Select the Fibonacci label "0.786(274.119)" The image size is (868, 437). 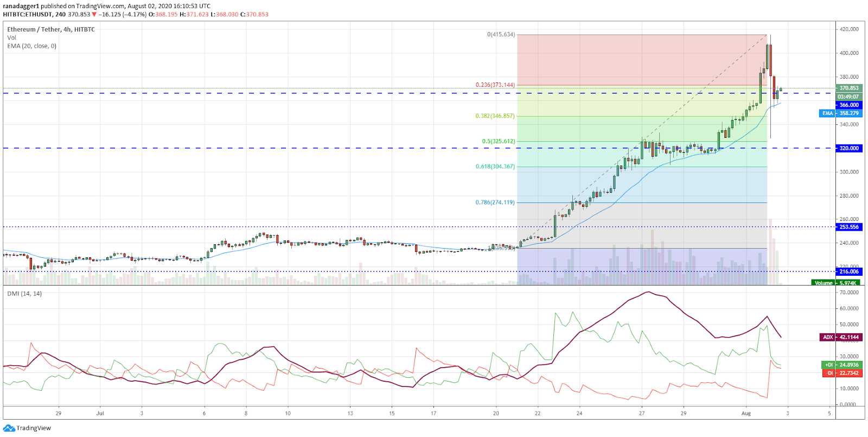tap(495, 202)
